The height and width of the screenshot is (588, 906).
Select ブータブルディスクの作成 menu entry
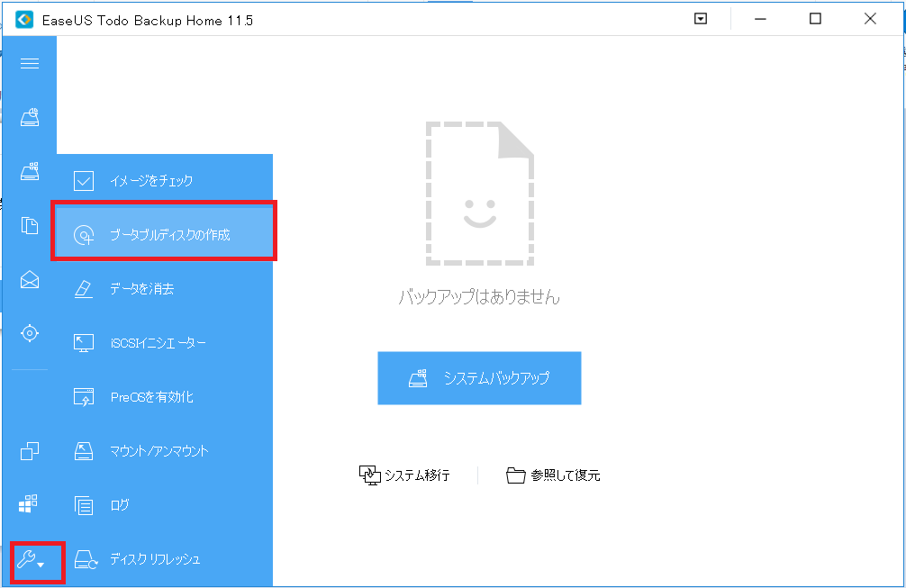point(165,234)
